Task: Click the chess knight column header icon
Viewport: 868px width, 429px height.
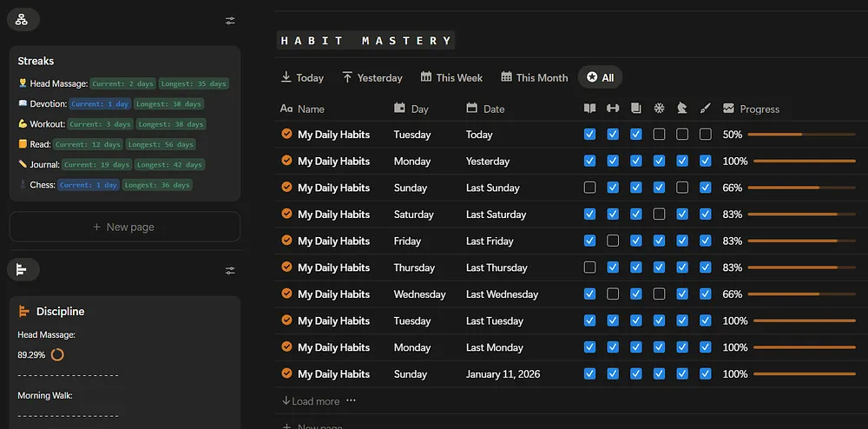Action: tap(682, 109)
